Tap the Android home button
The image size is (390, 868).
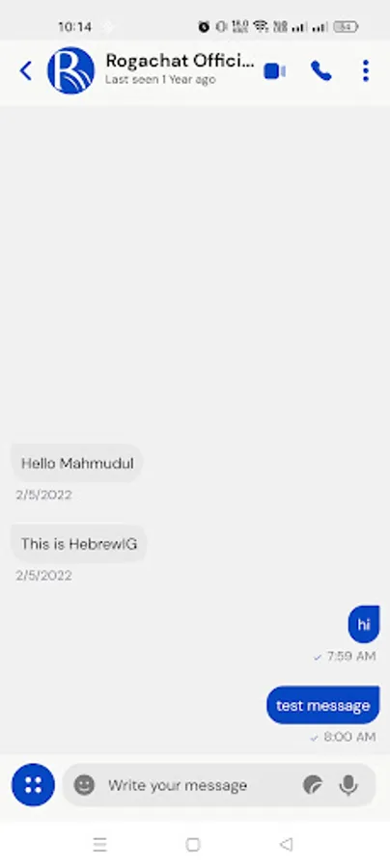coord(193,844)
